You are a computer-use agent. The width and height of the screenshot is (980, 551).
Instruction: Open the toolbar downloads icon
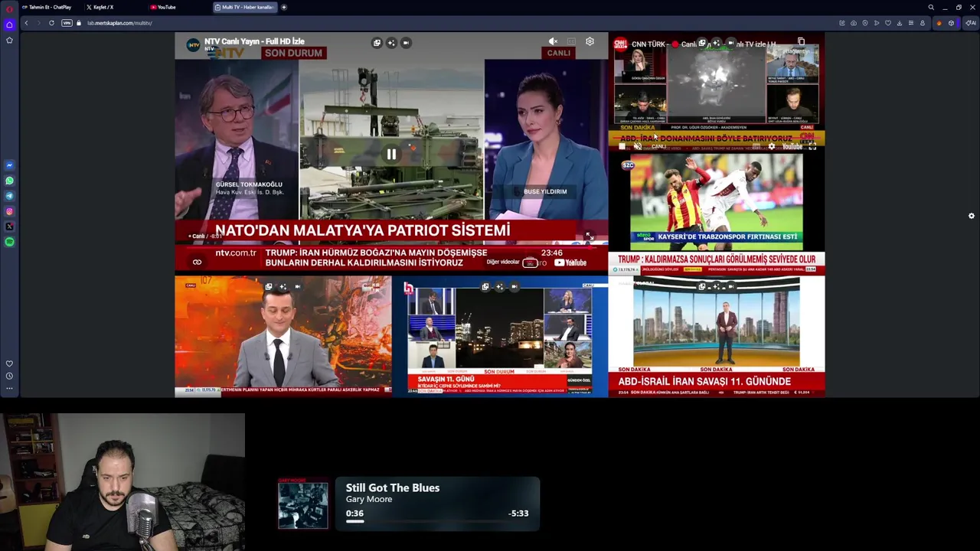(x=900, y=23)
